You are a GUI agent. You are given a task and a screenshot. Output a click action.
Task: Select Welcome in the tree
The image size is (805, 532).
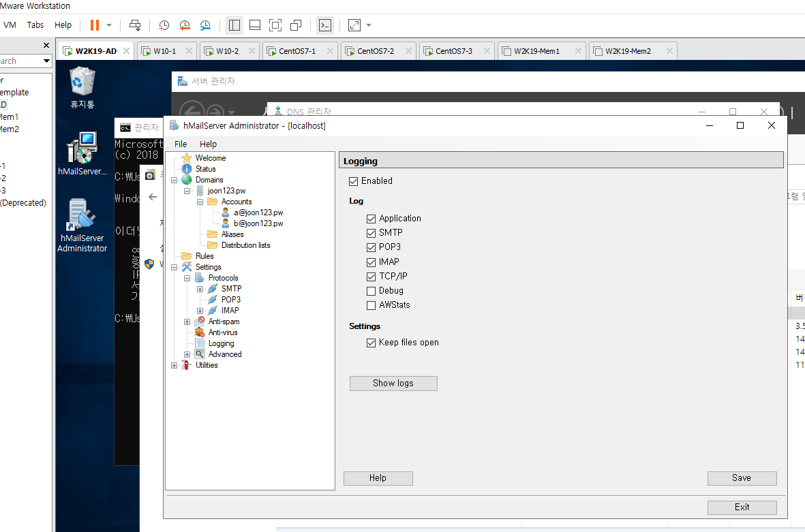pos(211,158)
